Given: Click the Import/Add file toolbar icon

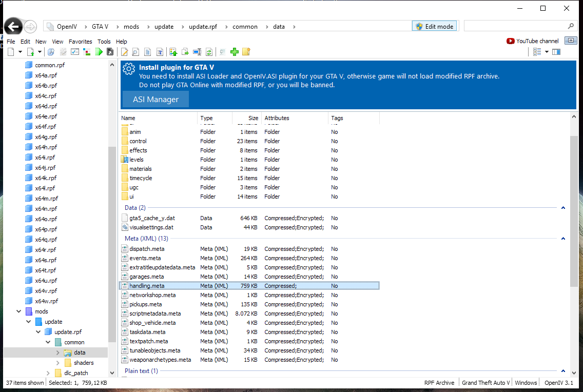Looking at the screenshot, I should tap(30, 52).
